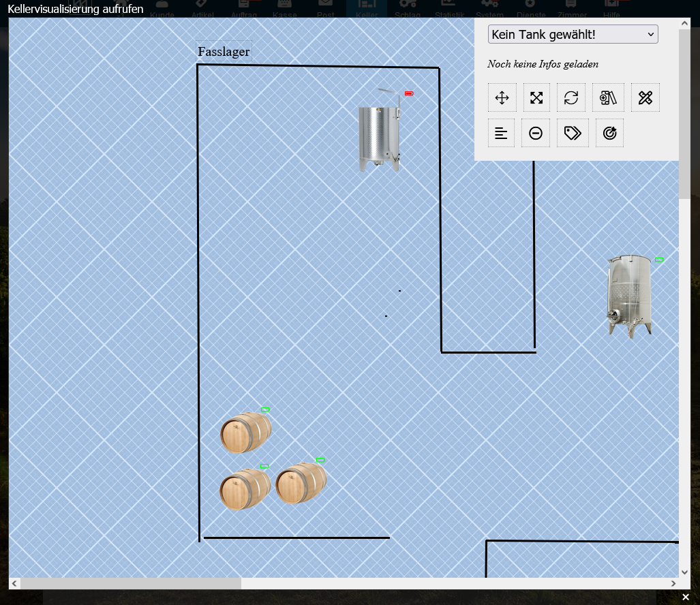Image resolution: width=700 pixels, height=605 pixels.
Task: Click the add tank library icon
Action: click(608, 98)
